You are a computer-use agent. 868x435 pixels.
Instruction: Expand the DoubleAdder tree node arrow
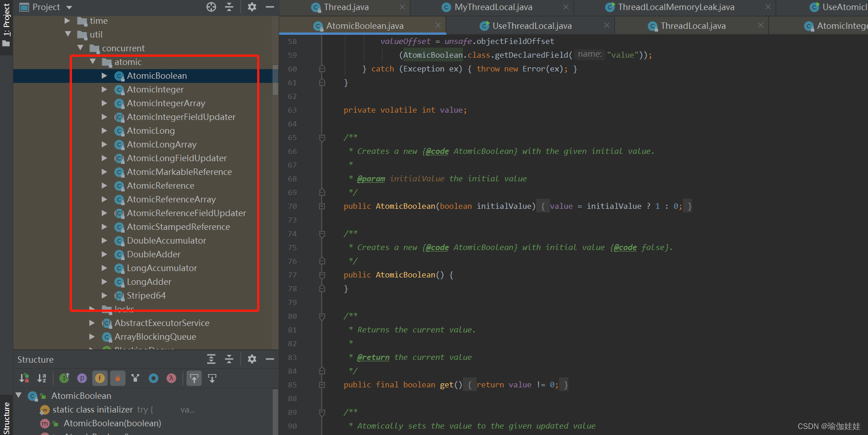[104, 254]
